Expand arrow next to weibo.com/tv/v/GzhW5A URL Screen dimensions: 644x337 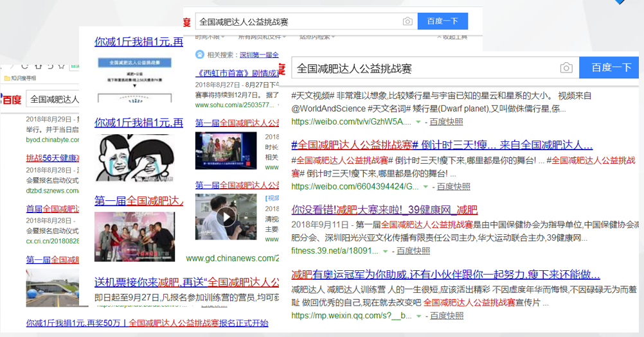coord(418,122)
